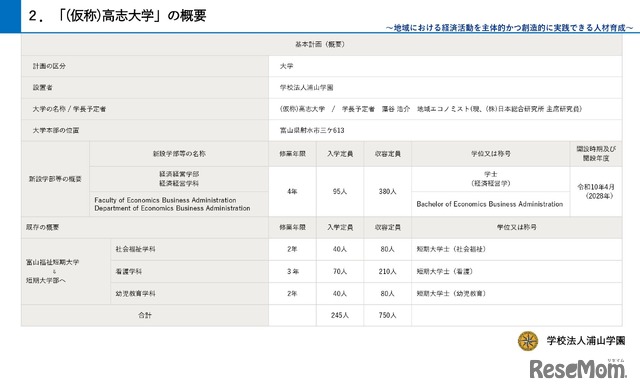The width and height of the screenshot is (640, 392).
Task: Select the address 富山県射水市三ケ613
Action: [x=312, y=130]
